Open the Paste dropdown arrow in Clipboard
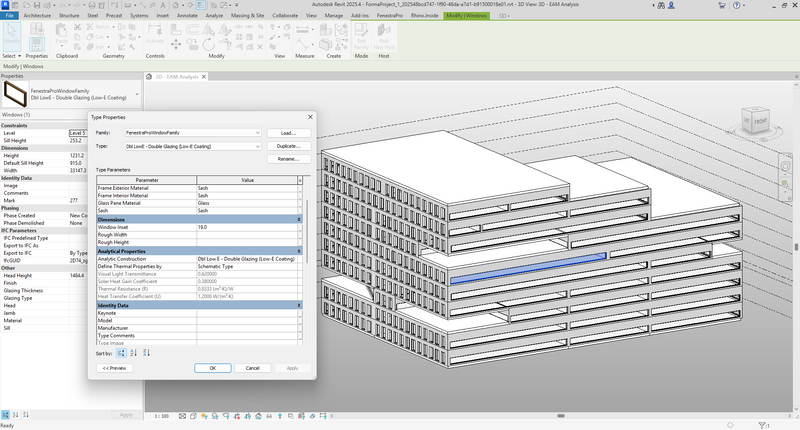800x430 pixels. point(61,47)
